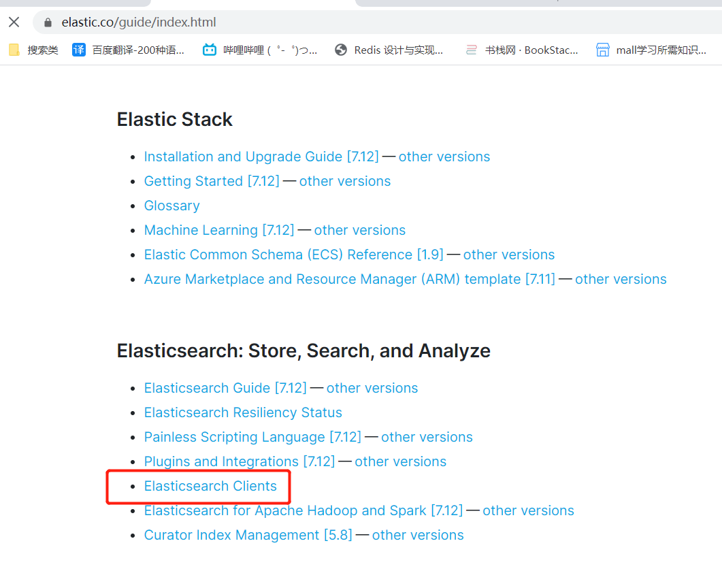Open other versions of Elasticsearch Guide
The image size is (722, 588).
tap(372, 388)
